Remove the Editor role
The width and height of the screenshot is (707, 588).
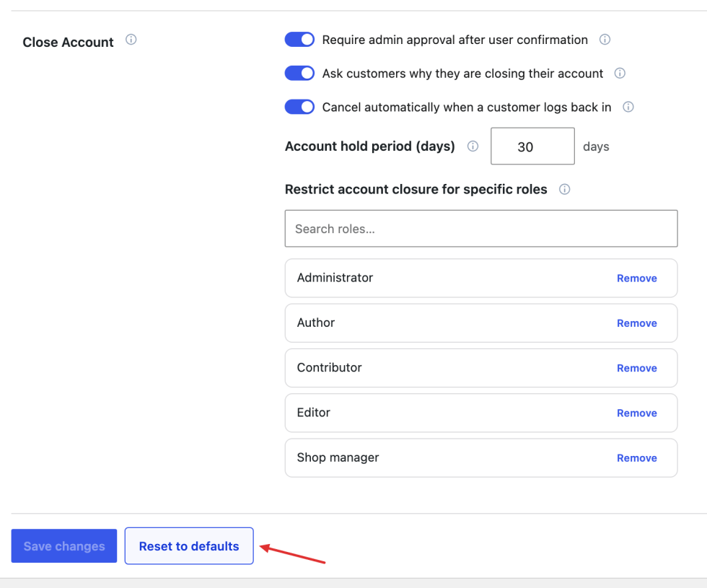coord(636,413)
